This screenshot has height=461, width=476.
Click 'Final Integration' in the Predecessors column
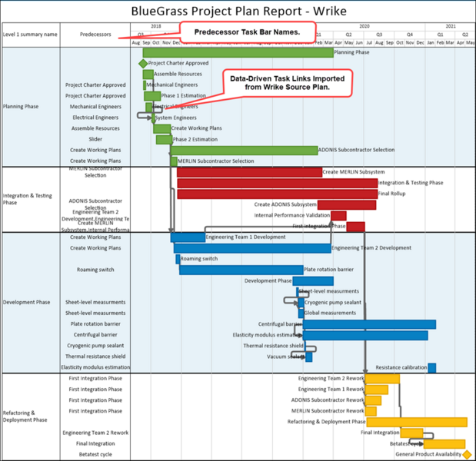point(95,444)
